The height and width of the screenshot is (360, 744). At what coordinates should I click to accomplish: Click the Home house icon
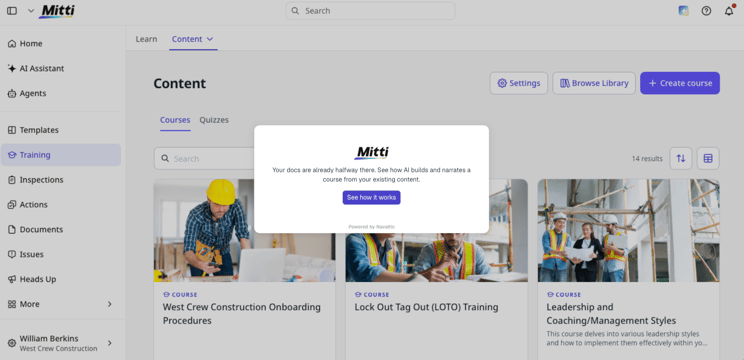click(12, 44)
